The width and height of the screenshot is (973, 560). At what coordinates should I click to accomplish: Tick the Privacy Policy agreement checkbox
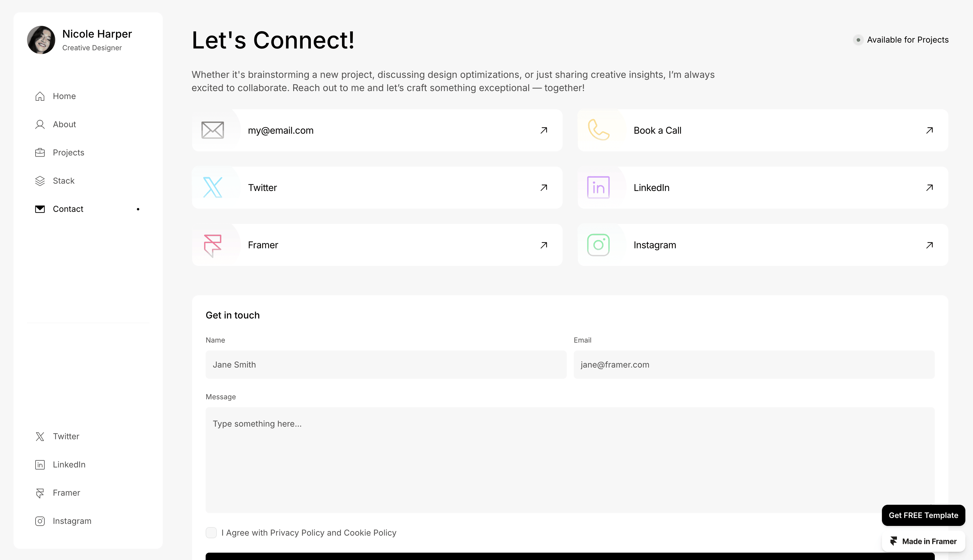pos(211,533)
